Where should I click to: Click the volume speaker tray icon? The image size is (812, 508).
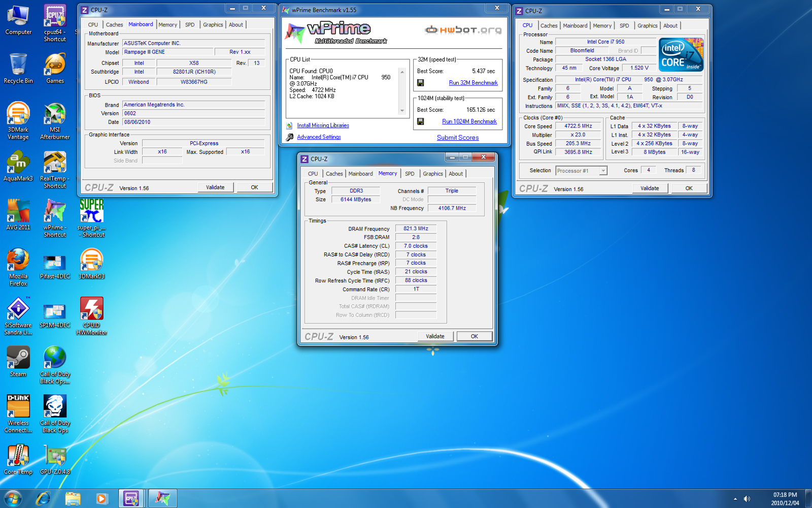[747, 499]
